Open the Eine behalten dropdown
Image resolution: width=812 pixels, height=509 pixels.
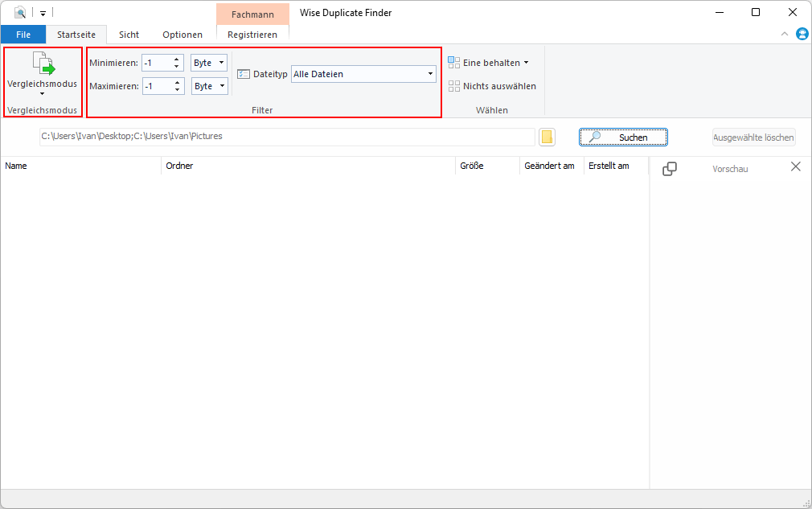488,63
